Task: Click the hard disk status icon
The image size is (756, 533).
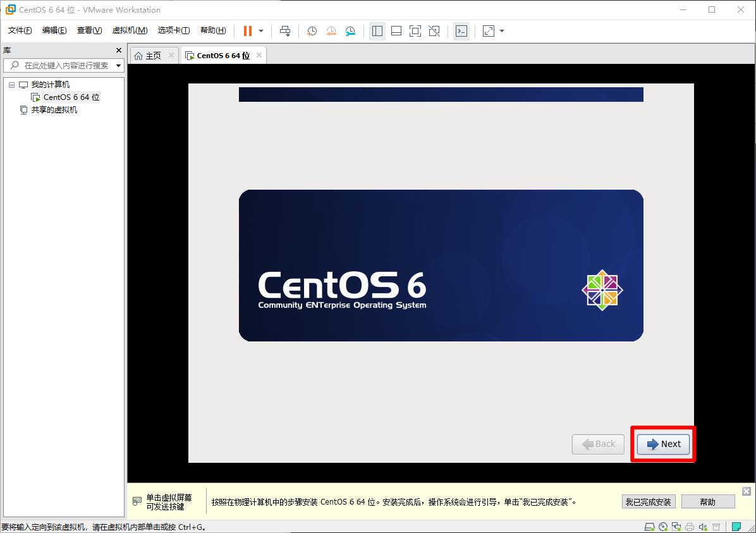Action: pos(650,526)
